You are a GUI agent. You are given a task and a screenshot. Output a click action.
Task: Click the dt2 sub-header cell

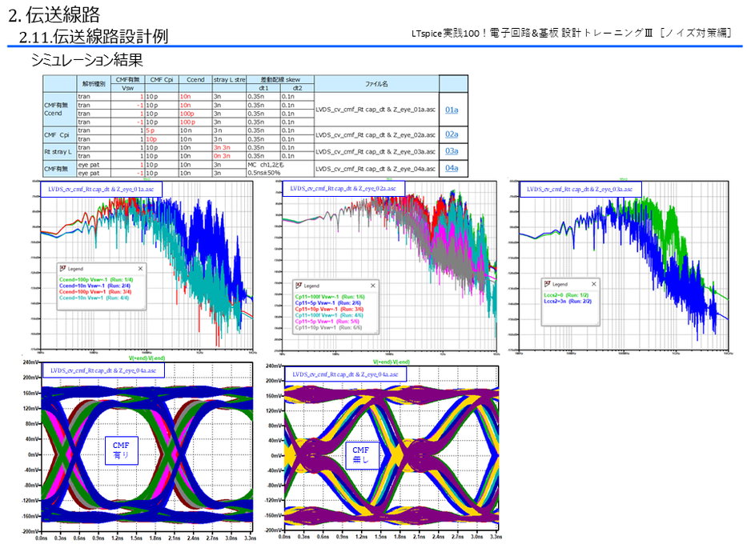tap(297, 88)
